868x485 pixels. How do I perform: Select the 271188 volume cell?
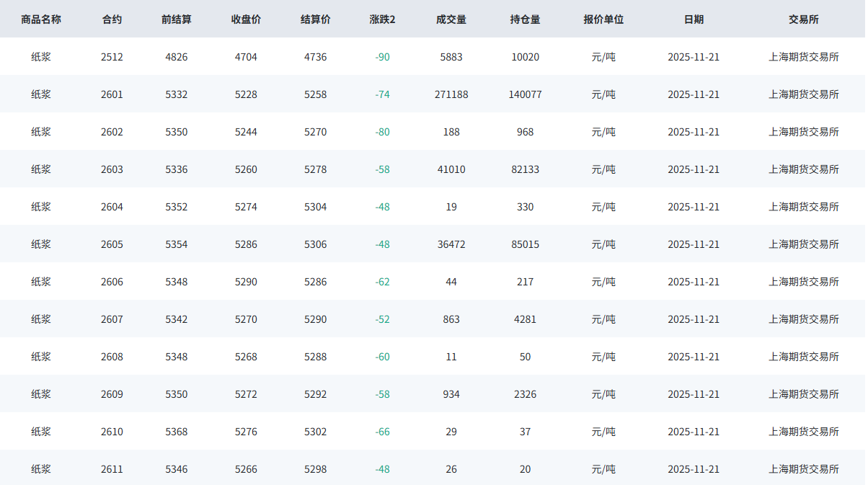click(x=451, y=94)
